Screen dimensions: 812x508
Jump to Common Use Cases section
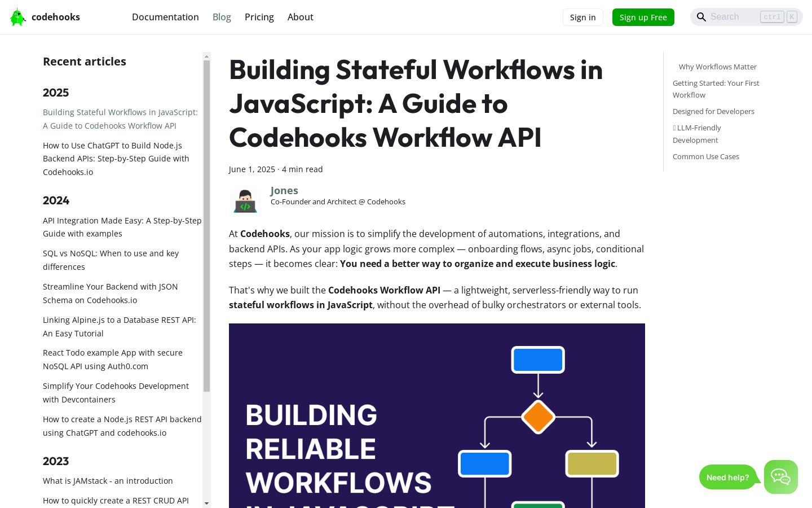(706, 156)
